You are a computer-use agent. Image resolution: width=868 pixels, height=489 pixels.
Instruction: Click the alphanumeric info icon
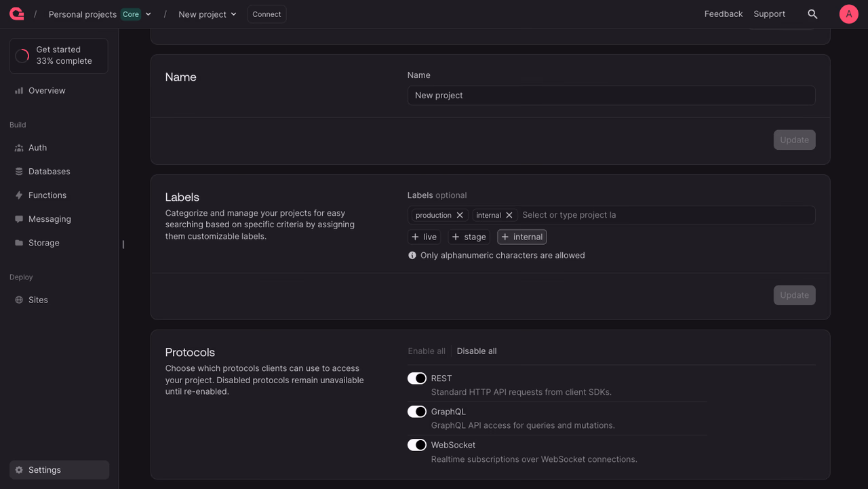[x=412, y=256]
